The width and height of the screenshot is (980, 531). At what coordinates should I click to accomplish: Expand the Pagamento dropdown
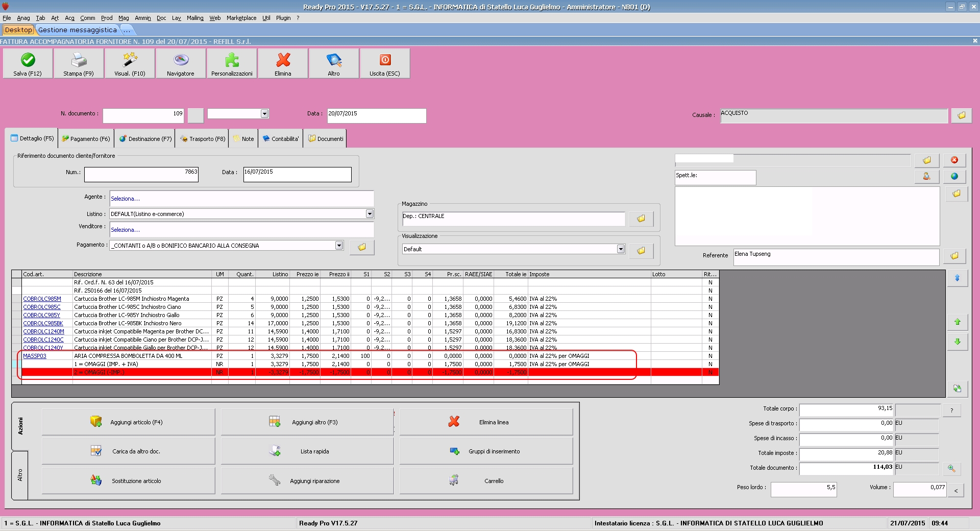[x=339, y=246]
